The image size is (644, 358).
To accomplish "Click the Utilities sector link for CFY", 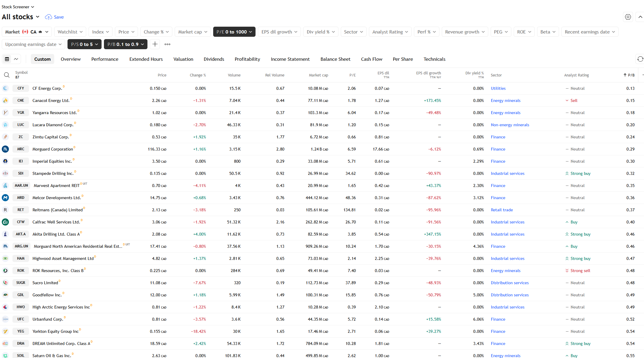I will pos(498,88).
